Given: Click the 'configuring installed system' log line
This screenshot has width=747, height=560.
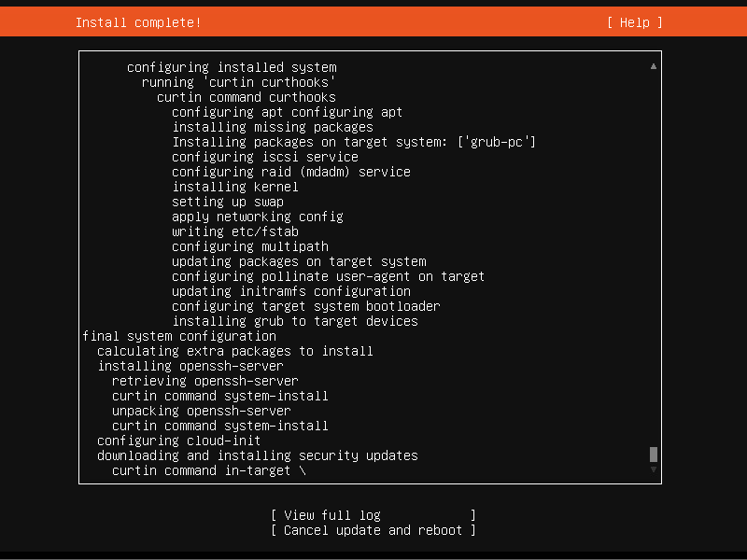Looking at the screenshot, I should coord(232,67).
